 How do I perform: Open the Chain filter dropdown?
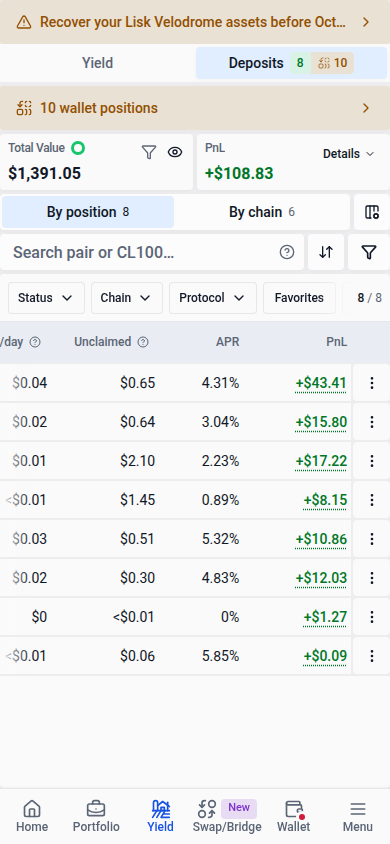click(127, 298)
